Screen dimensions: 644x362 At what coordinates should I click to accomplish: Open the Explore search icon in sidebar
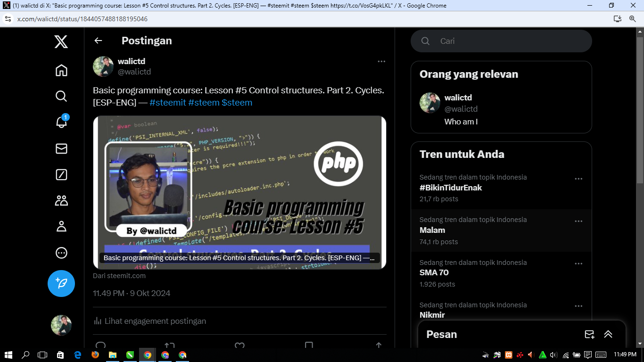[61, 96]
